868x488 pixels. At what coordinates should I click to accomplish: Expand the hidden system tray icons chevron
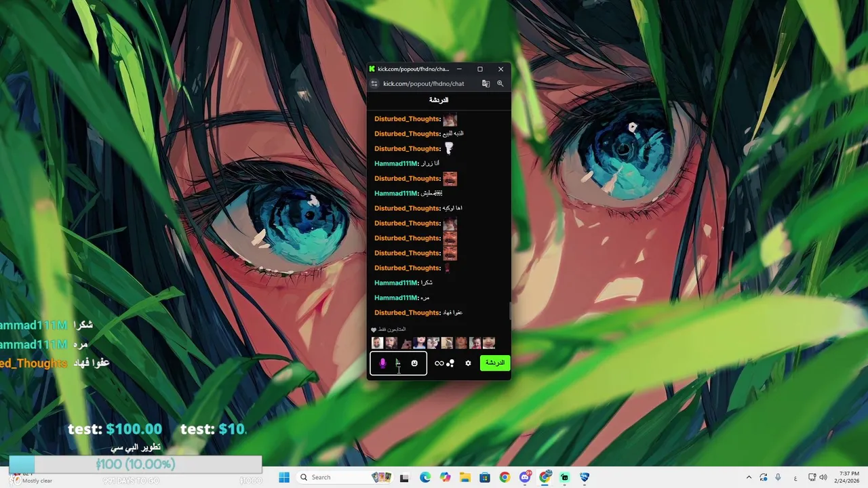(x=749, y=477)
